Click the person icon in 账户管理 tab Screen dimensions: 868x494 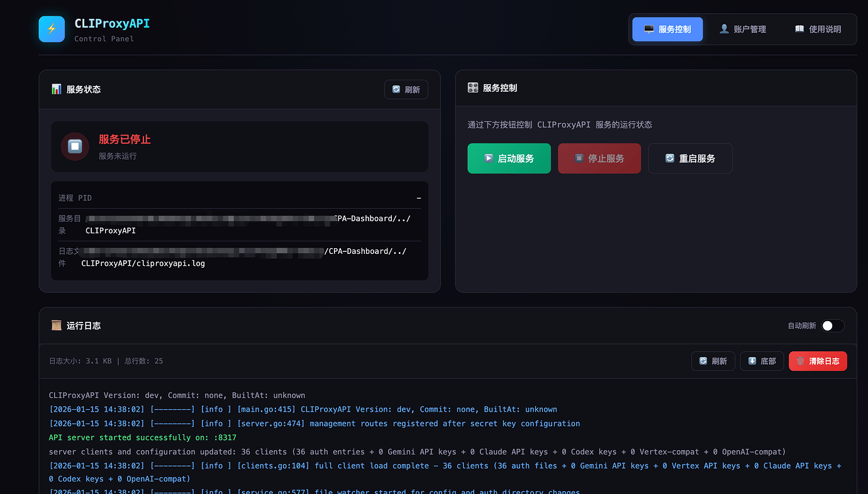[x=724, y=29]
